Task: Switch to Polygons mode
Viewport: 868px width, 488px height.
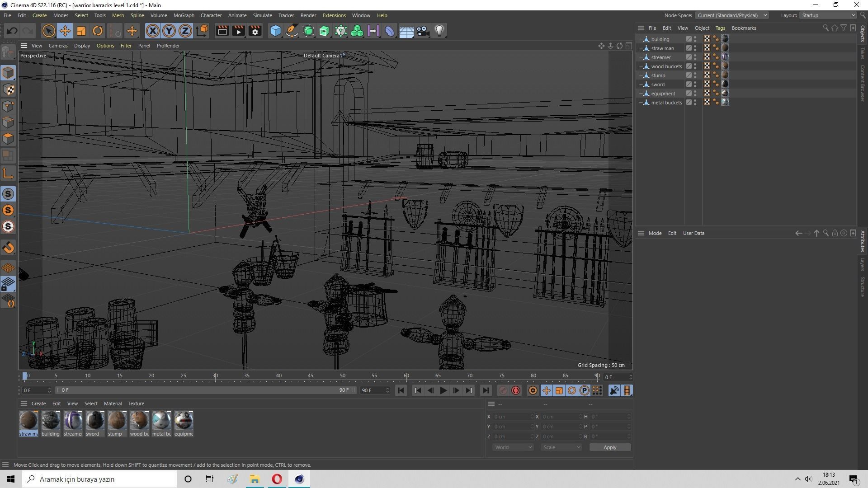Action: [x=8, y=139]
